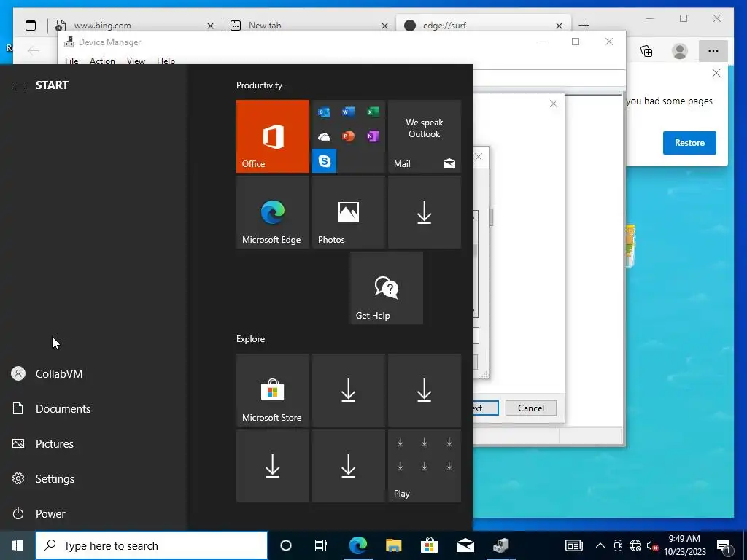Click the download tile beside Photos
This screenshot has width=747, height=560.
[425, 212]
